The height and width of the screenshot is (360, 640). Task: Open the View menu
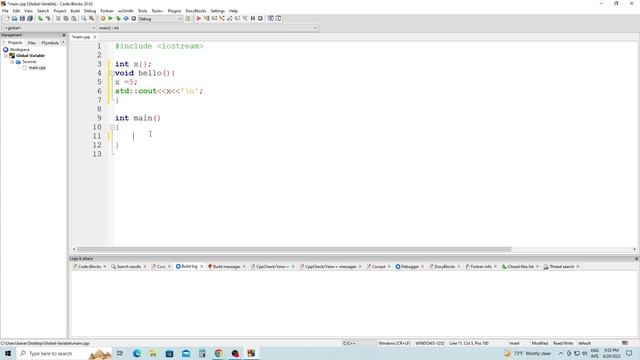[x=28, y=11]
